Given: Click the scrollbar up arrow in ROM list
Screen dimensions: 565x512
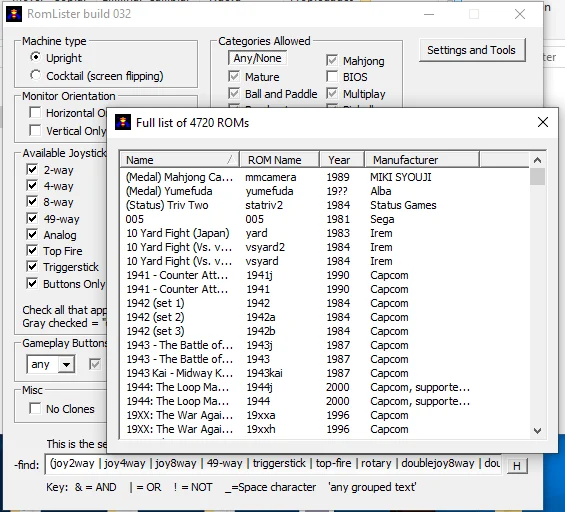Looking at the screenshot, I should click(x=537, y=160).
